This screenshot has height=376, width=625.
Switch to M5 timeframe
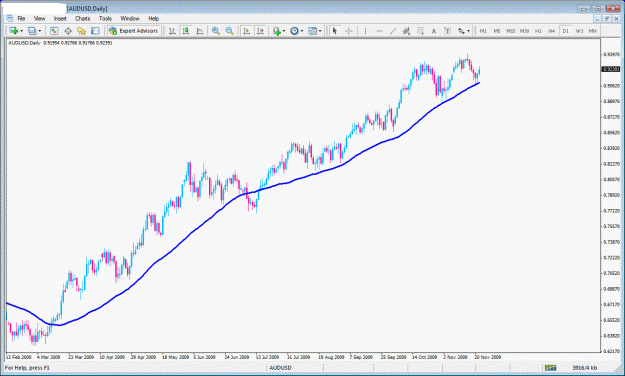pos(497,31)
